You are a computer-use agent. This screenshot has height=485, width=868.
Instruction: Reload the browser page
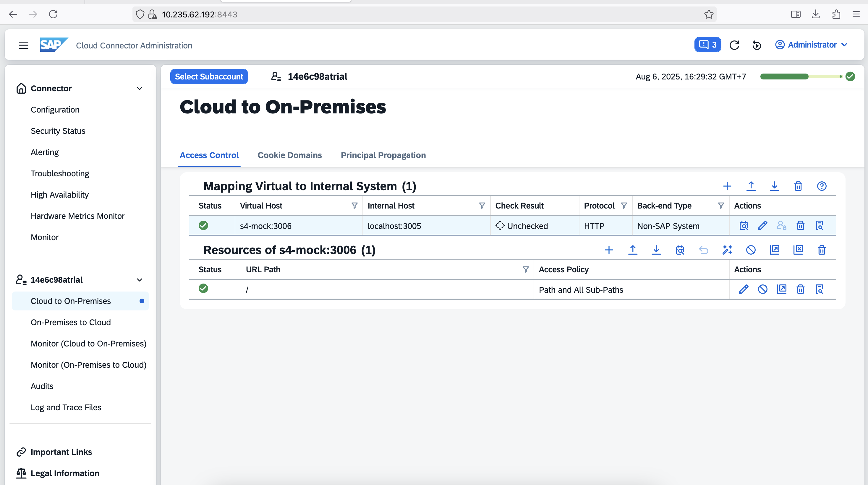click(x=53, y=14)
